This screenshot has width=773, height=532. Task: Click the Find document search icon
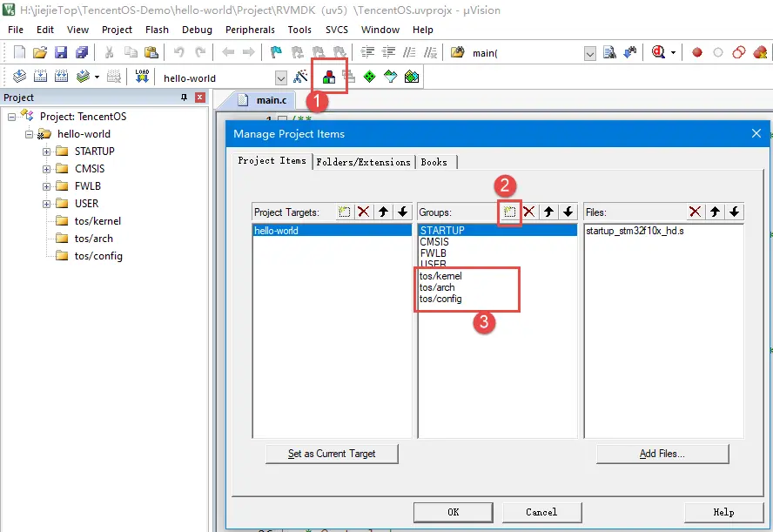pos(610,52)
